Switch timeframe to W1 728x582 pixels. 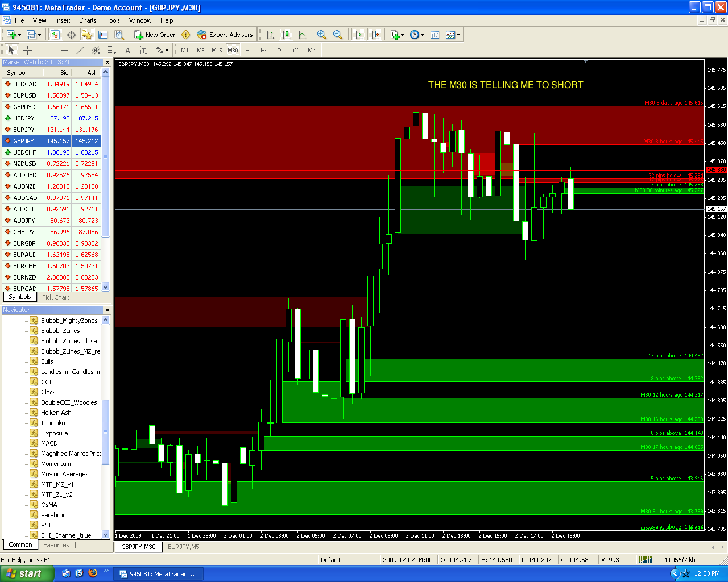pos(297,50)
